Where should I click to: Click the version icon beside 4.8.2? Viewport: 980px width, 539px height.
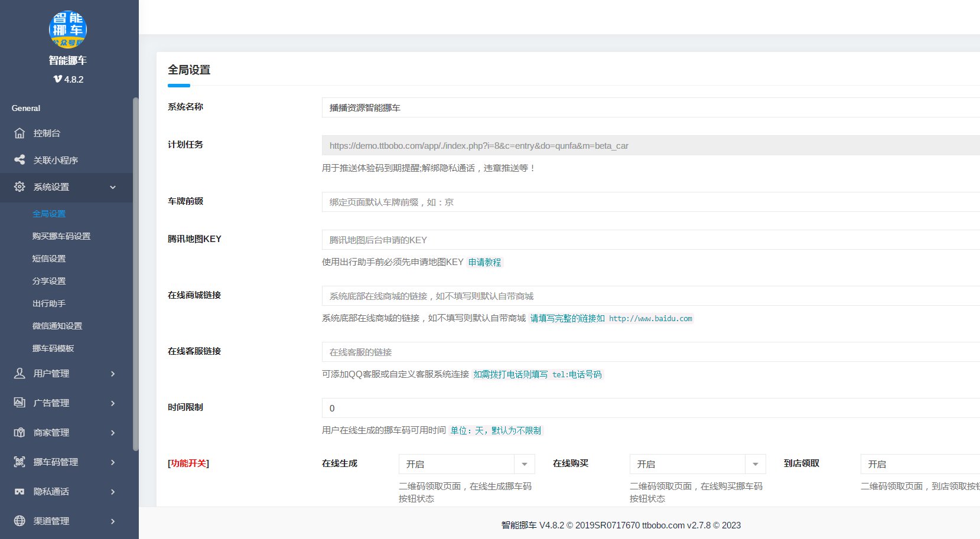(57, 79)
